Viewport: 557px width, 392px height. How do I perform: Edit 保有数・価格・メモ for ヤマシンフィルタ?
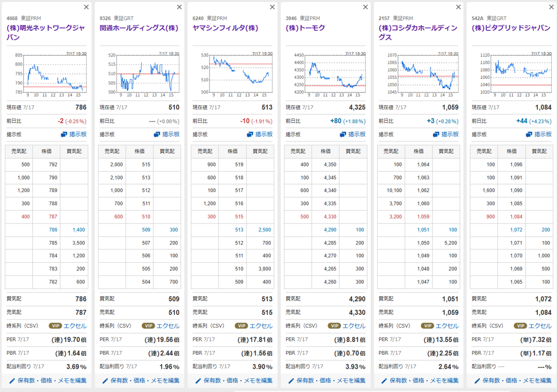(234, 381)
